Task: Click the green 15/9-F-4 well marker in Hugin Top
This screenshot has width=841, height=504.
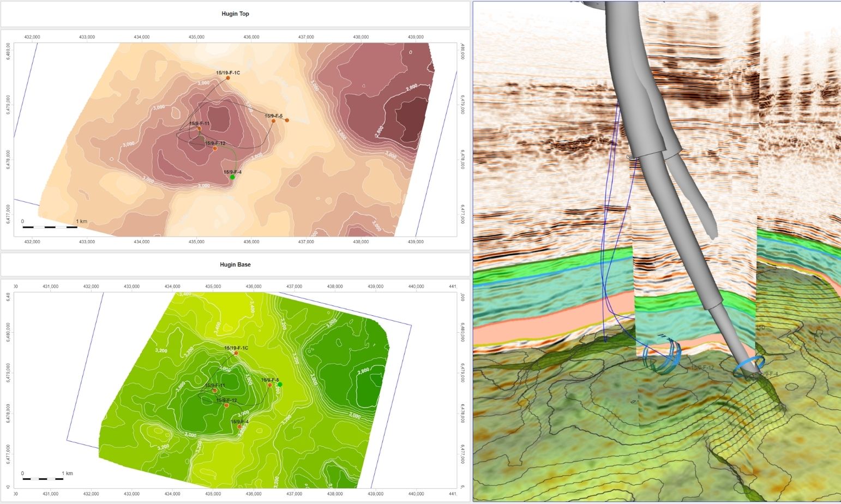Action: (232, 177)
